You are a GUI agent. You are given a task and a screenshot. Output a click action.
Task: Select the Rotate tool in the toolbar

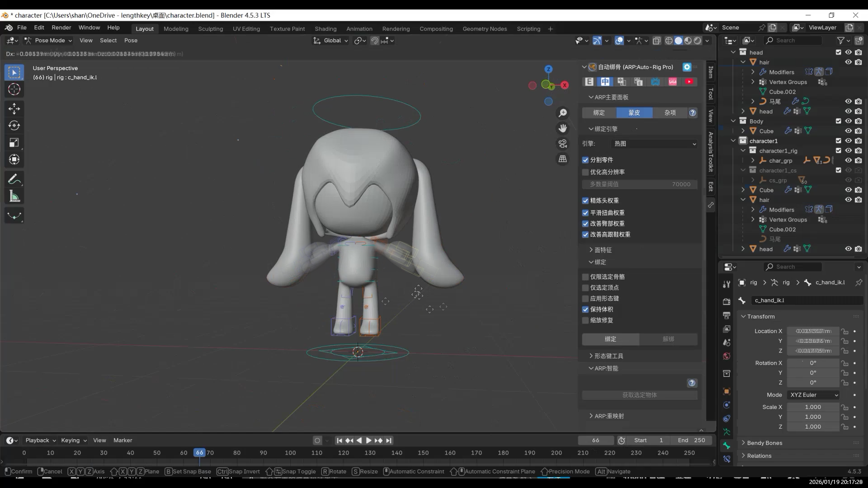tap(14, 126)
